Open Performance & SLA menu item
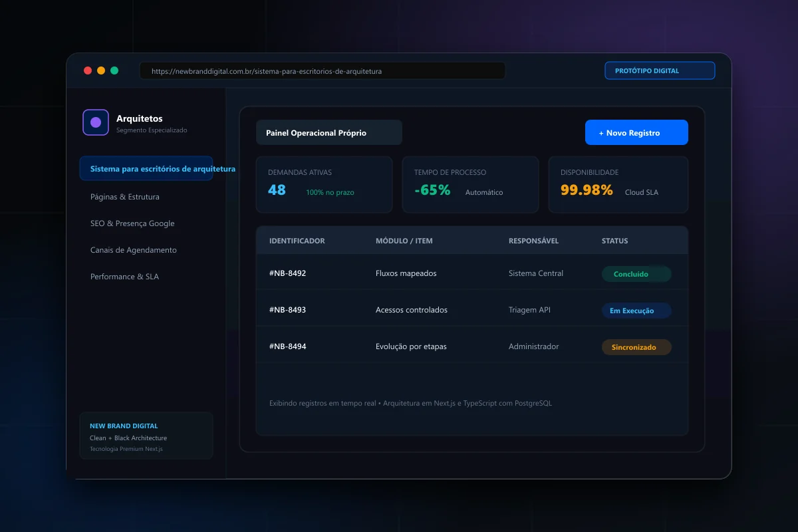Screen dimensions: 798x532 tap(125, 277)
